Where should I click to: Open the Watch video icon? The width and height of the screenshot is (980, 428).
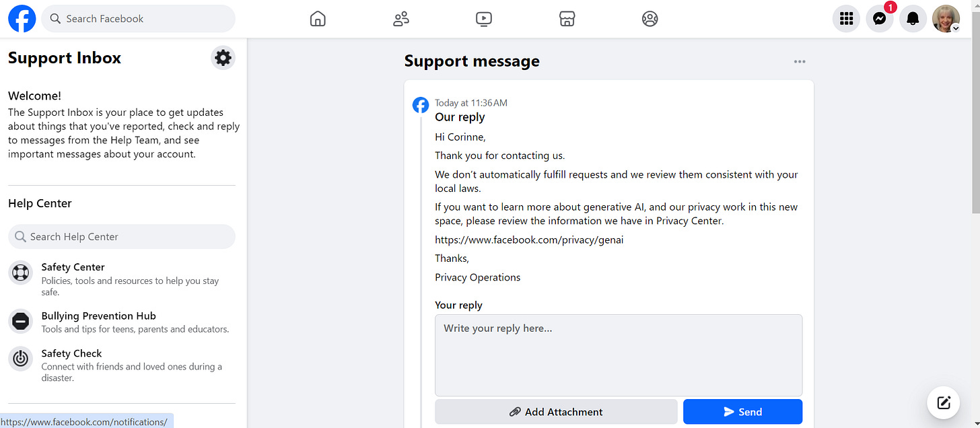pos(484,19)
